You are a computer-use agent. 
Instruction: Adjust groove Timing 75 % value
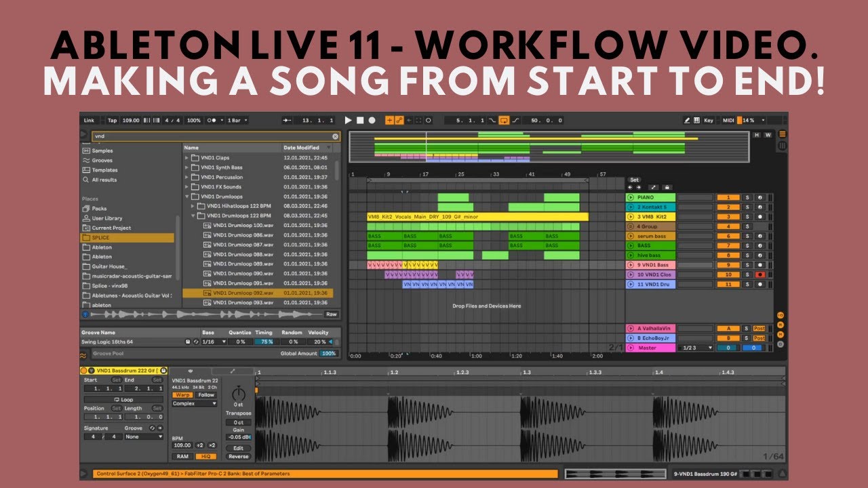264,342
